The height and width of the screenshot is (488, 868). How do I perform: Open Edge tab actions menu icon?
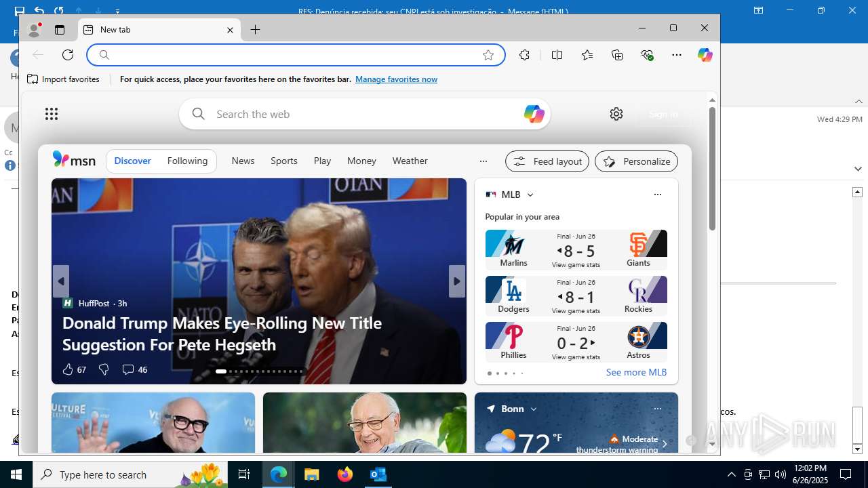click(60, 30)
